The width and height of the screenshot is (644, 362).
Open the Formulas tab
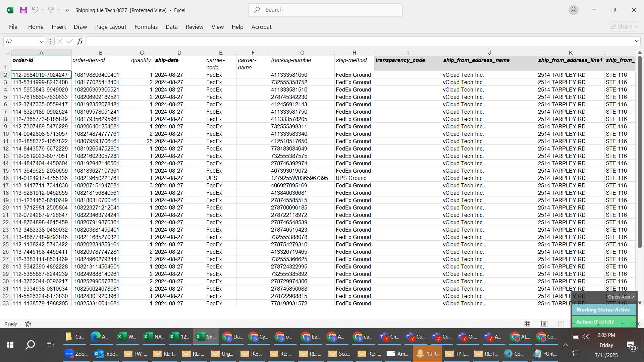tap(146, 27)
